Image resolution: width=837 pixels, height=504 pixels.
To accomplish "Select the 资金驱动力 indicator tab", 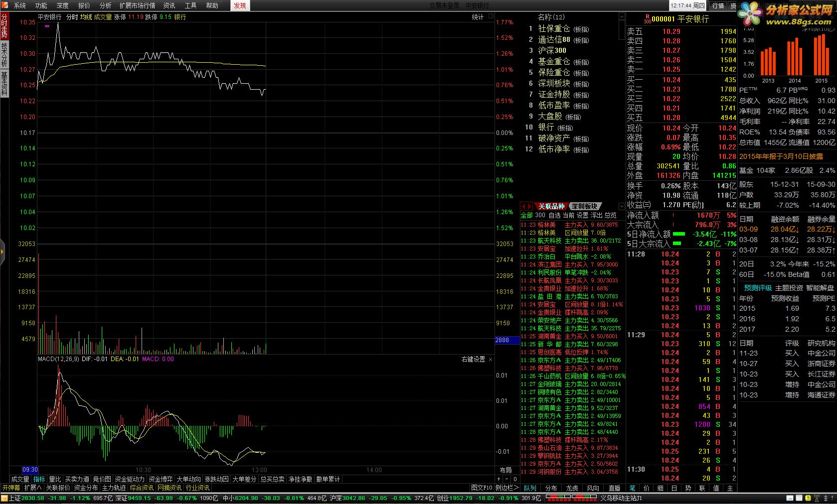I will (x=130, y=479).
